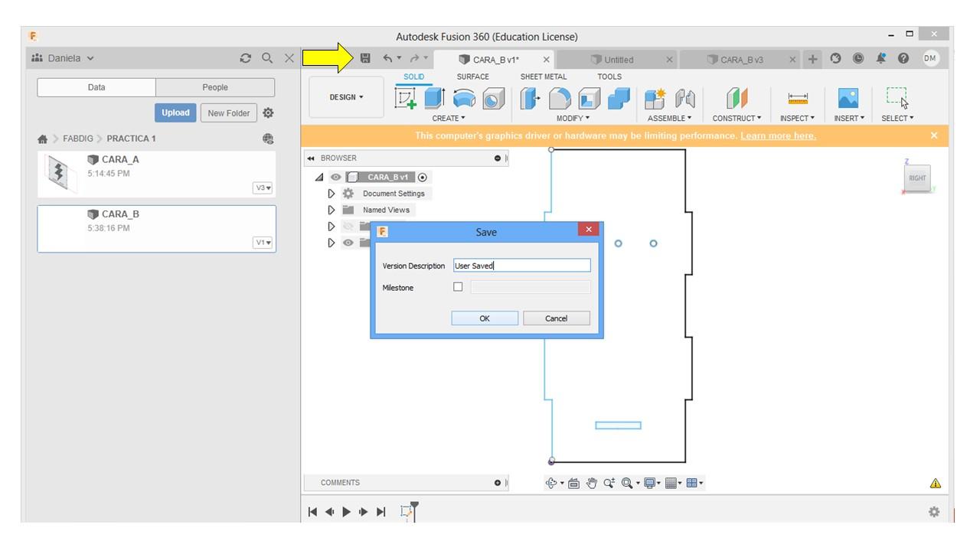The height and width of the screenshot is (551, 980).
Task: Enable the Milestone checkbox
Action: pos(458,287)
